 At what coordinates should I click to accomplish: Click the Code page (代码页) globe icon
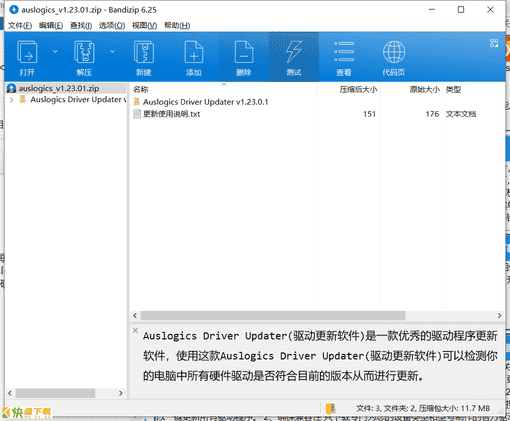[x=394, y=52]
